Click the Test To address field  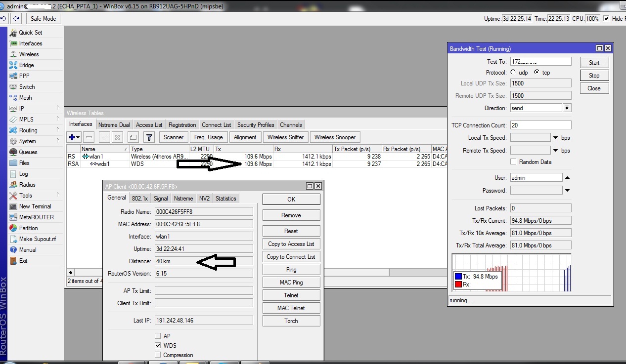pos(540,62)
